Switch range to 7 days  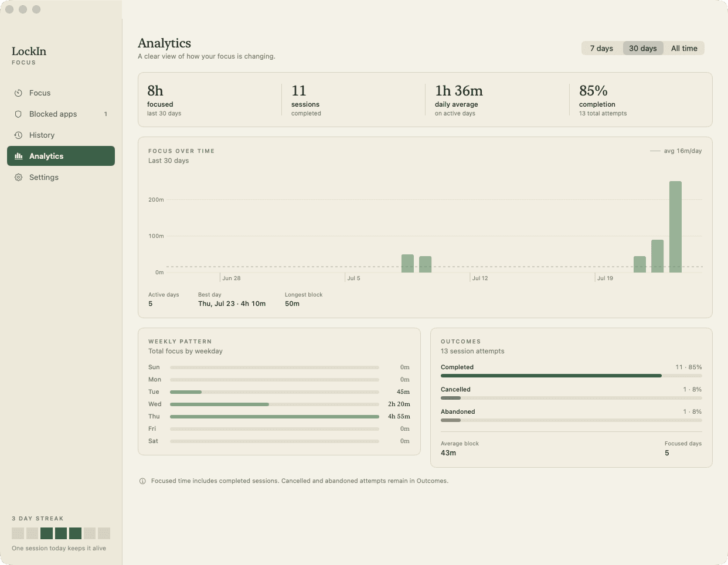pyautogui.click(x=601, y=48)
